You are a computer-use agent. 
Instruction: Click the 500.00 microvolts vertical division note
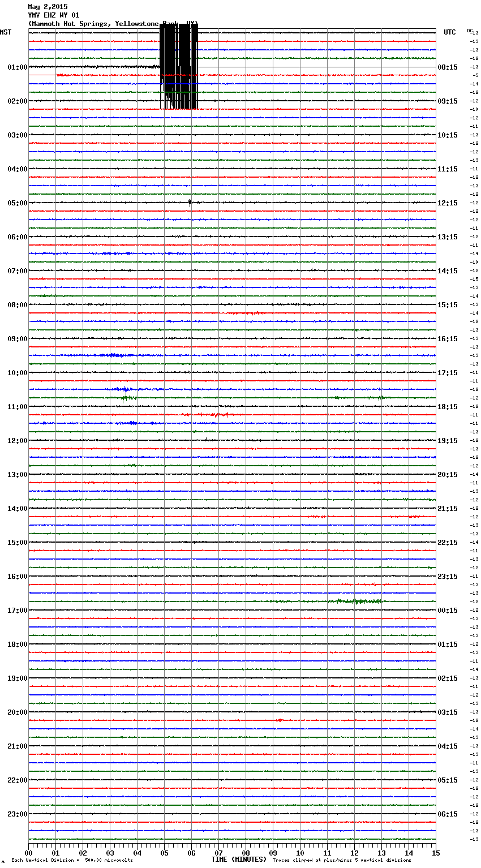[x=72, y=861]
